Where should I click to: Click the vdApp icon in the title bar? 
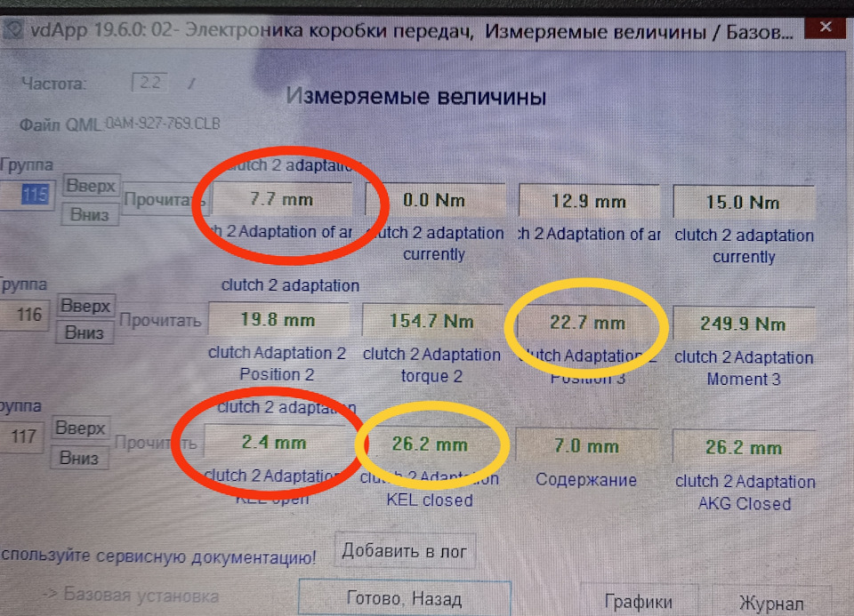coord(12,28)
